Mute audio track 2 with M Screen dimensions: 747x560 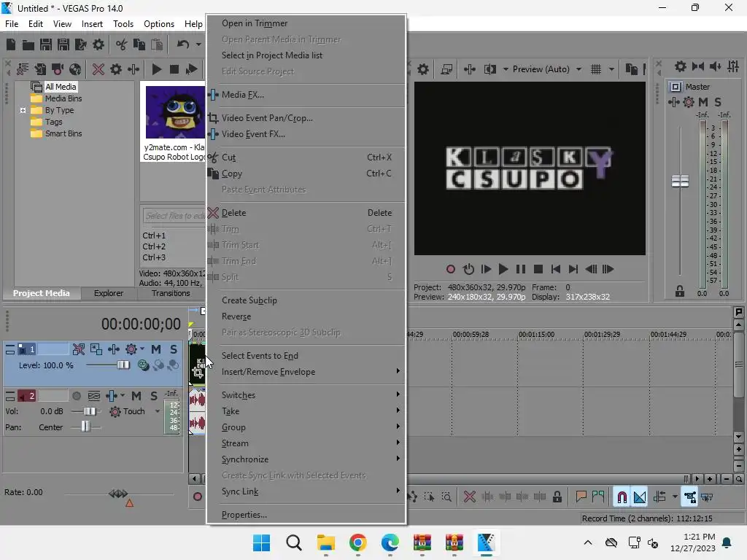pyautogui.click(x=136, y=396)
